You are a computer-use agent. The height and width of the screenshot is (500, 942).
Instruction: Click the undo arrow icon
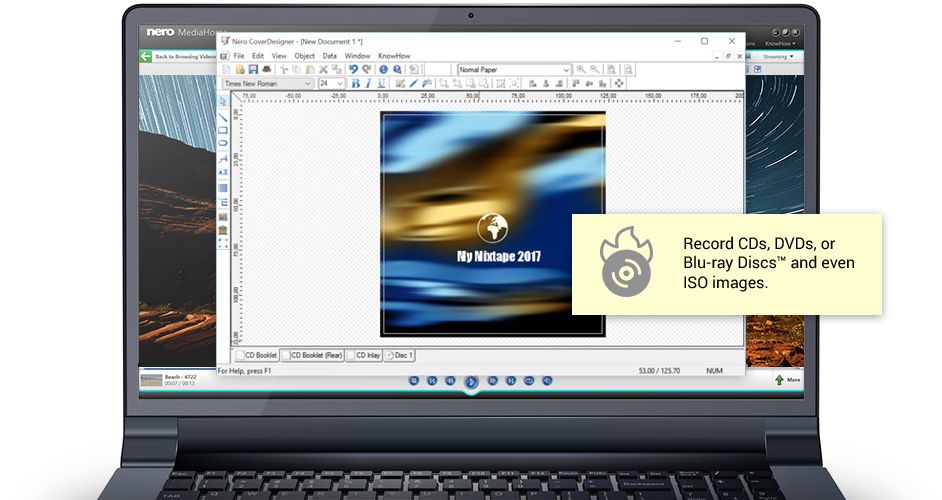[353, 70]
